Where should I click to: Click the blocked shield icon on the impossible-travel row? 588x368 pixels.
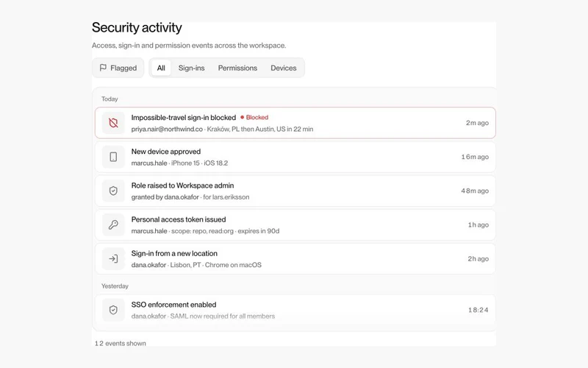(x=113, y=123)
